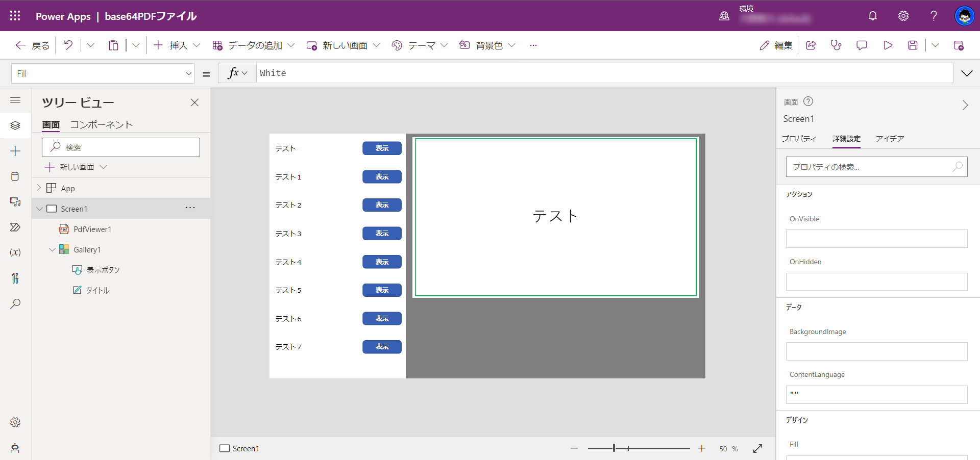The image size is (980, 460).
Task: Click the OnVisible formula input field
Action: click(x=876, y=238)
